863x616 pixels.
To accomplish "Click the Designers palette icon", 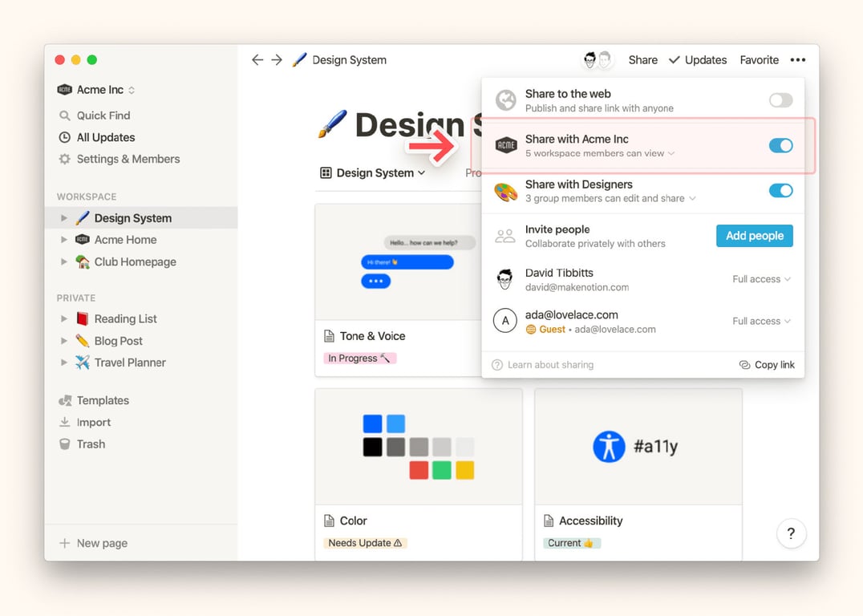I will tap(506, 192).
